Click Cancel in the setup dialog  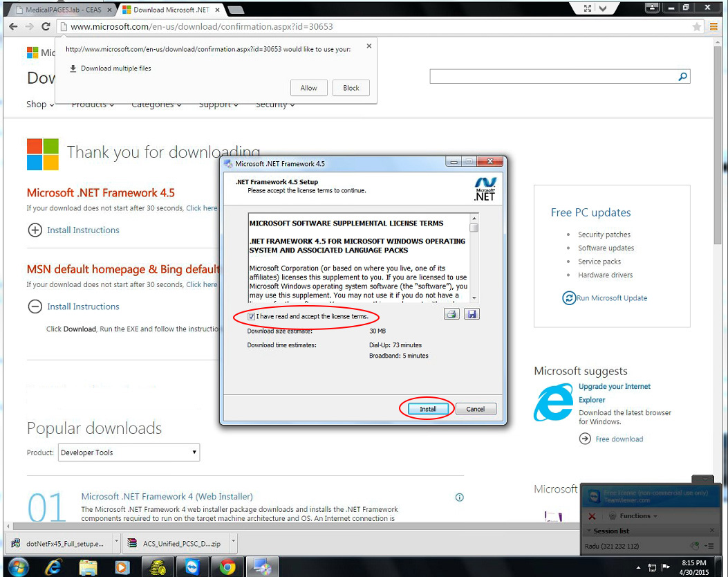click(x=476, y=409)
